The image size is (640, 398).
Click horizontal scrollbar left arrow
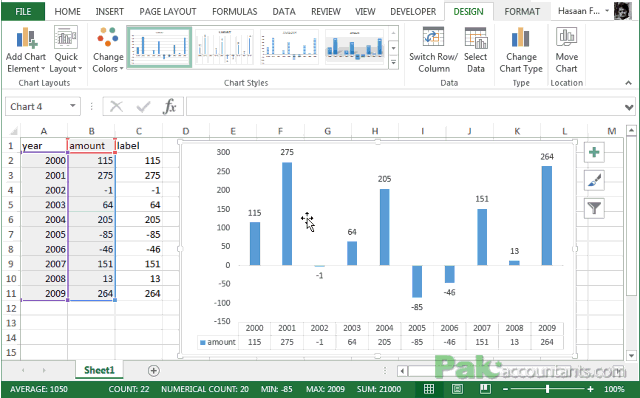pyautogui.click(x=402, y=371)
